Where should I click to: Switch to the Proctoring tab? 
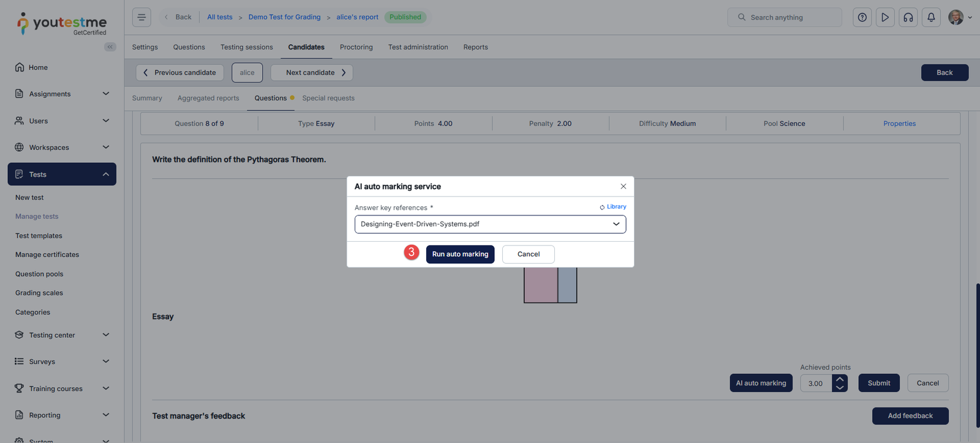pyautogui.click(x=356, y=47)
